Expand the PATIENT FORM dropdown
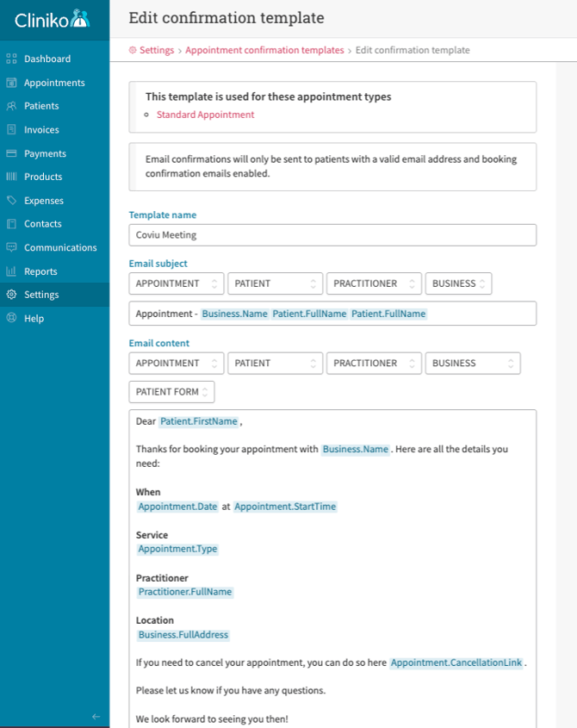The image size is (577, 728). (171, 392)
